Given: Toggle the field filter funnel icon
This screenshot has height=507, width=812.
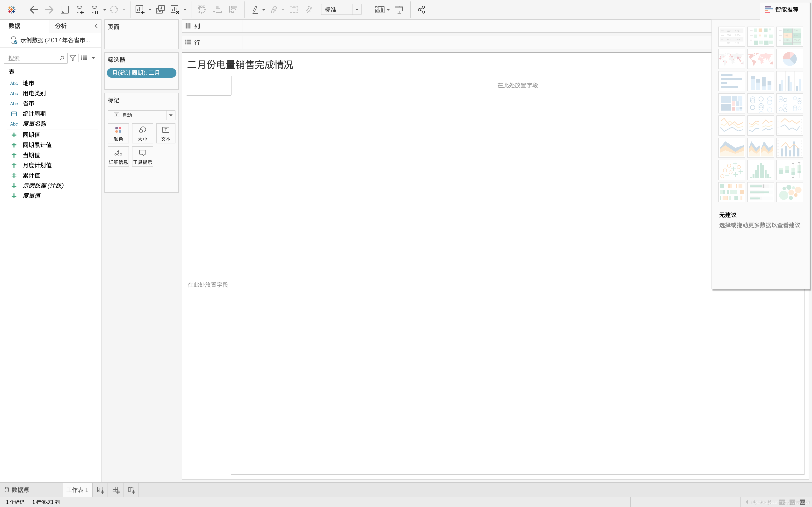Looking at the screenshot, I should [x=72, y=58].
